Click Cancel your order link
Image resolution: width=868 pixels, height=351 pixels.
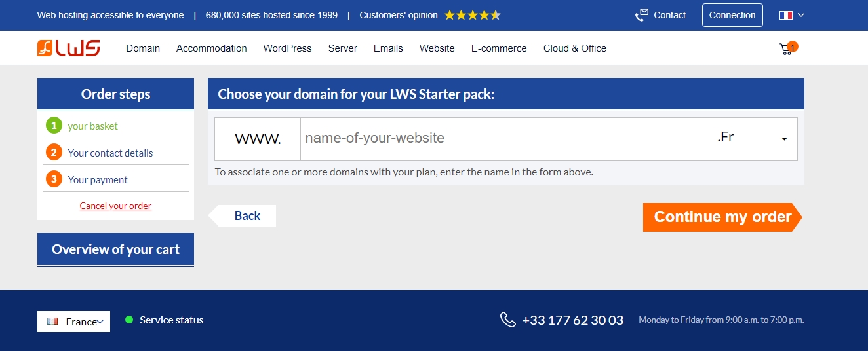coord(115,206)
